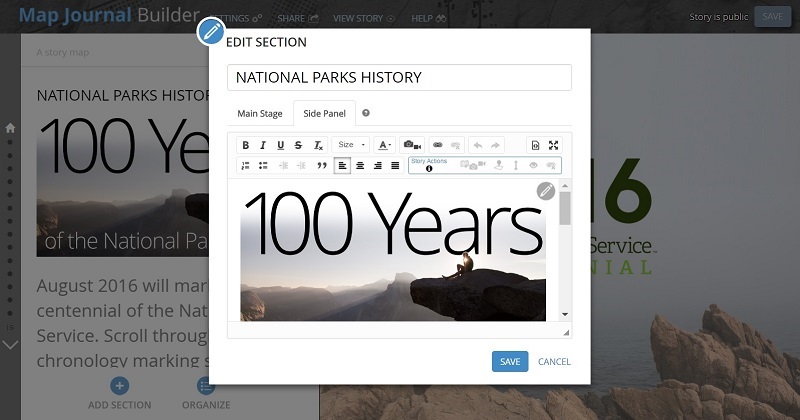The width and height of the screenshot is (800, 420).
Task: Click the increase indent icon
Action: [x=302, y=165]
